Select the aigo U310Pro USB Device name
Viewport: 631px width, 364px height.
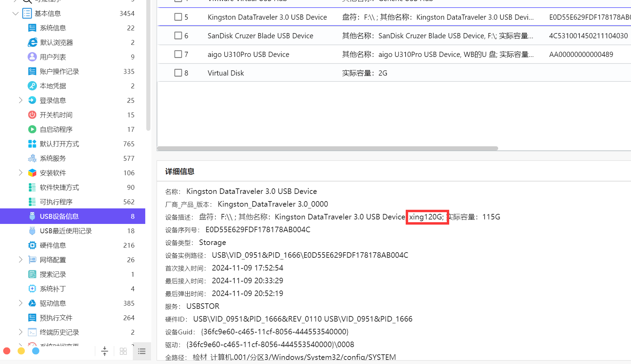248,54
